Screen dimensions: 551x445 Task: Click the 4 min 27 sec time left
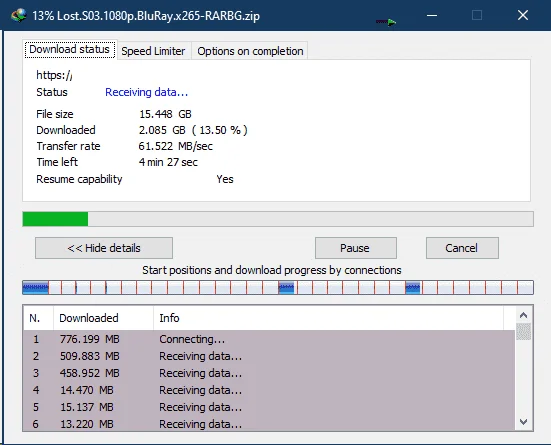coord(168,162)
